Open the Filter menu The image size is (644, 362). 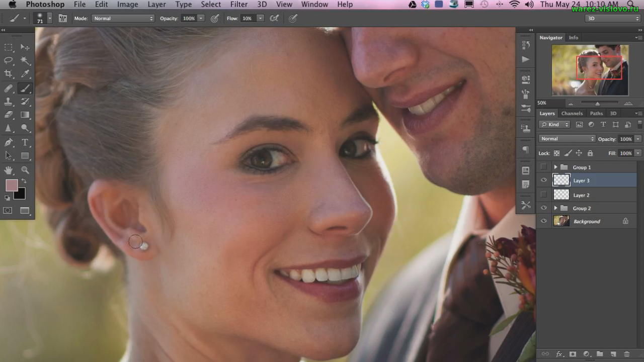(238, 5)
